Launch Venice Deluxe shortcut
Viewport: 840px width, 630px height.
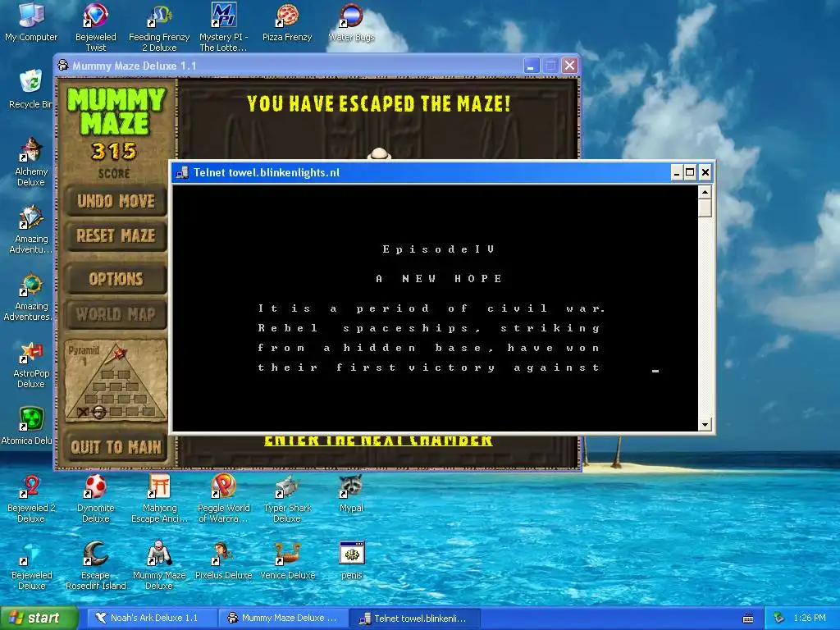click(287, 560)
